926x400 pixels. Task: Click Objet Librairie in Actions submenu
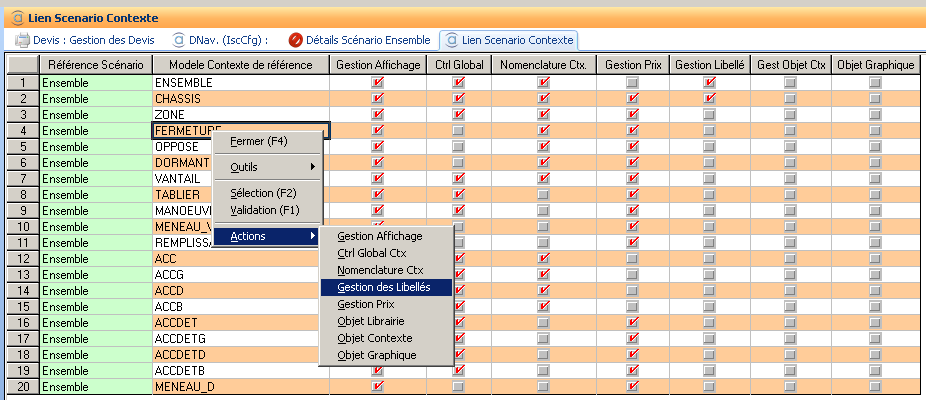371,321
